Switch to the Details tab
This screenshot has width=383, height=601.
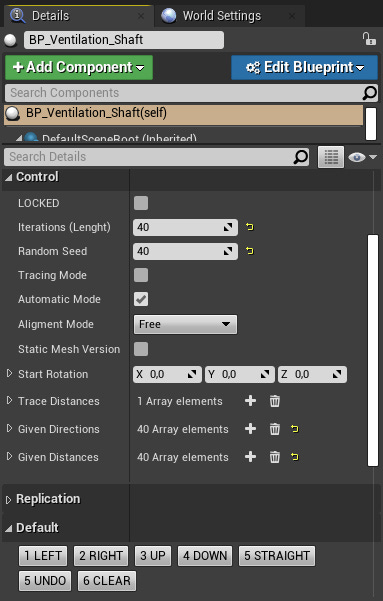(78, 16)
